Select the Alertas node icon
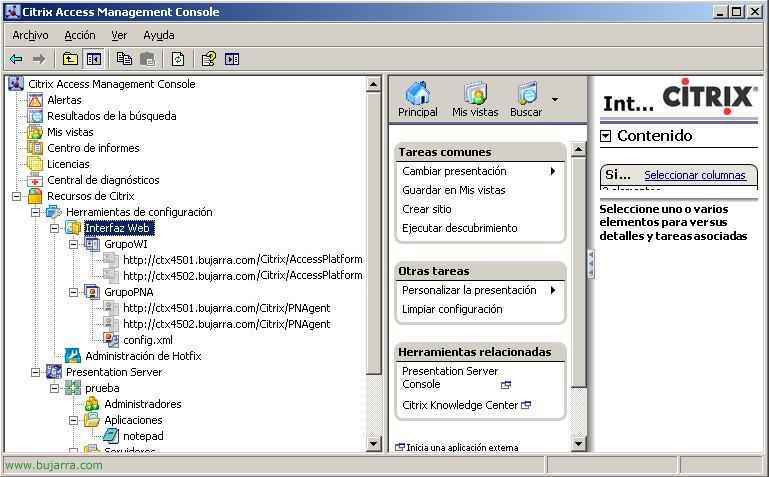769x477 pixels. tap(35, 100)
